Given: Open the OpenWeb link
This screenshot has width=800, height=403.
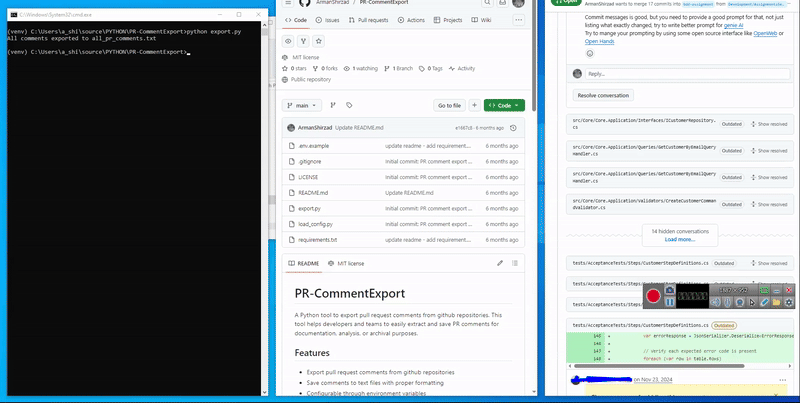Looking at the screenshot, I should click(765, 33).
